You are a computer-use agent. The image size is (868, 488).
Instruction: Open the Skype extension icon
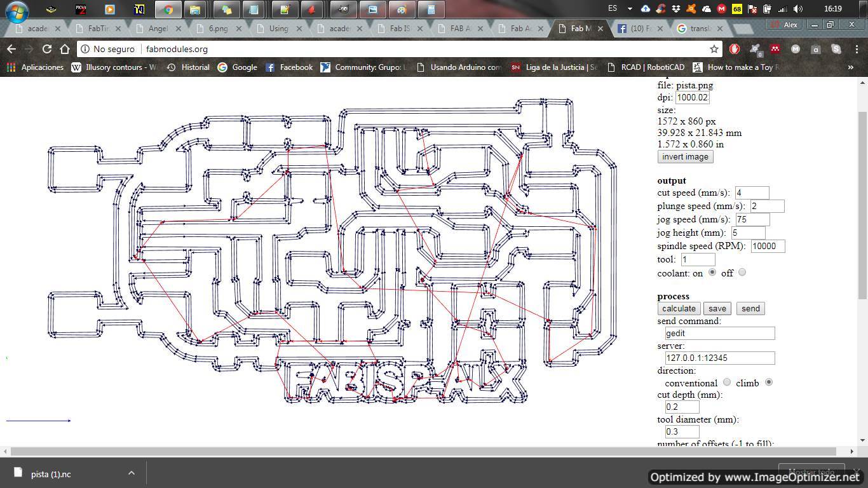[x=836, y=49]
